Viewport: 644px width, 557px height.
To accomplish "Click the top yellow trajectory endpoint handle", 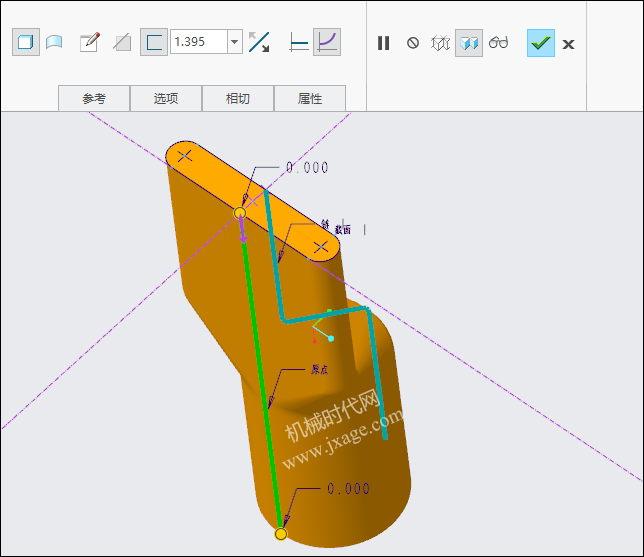I will pos(240,213).
